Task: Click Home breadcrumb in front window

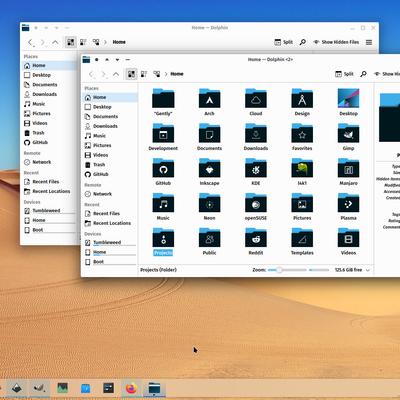Action: (x=177, y=74)
